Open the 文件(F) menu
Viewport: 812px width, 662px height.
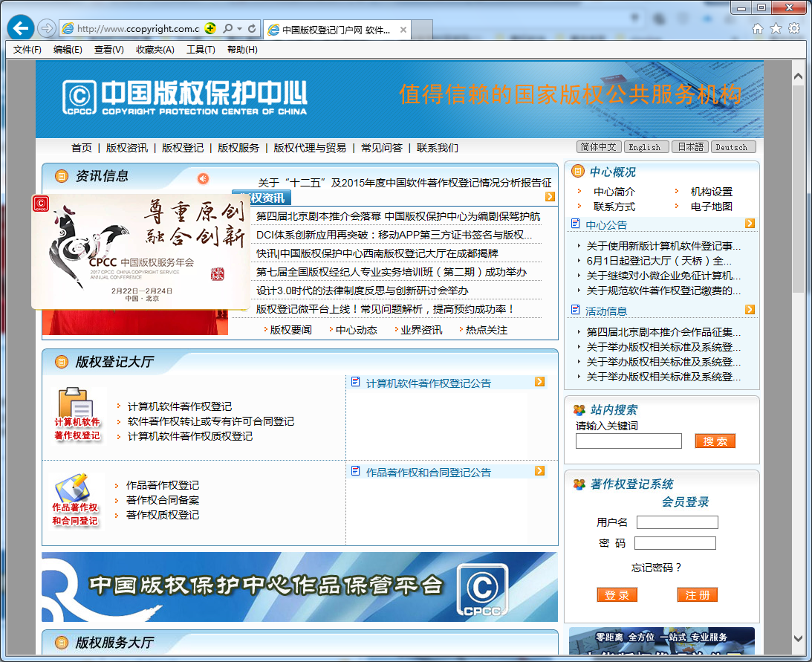click(x=27, y=50)
